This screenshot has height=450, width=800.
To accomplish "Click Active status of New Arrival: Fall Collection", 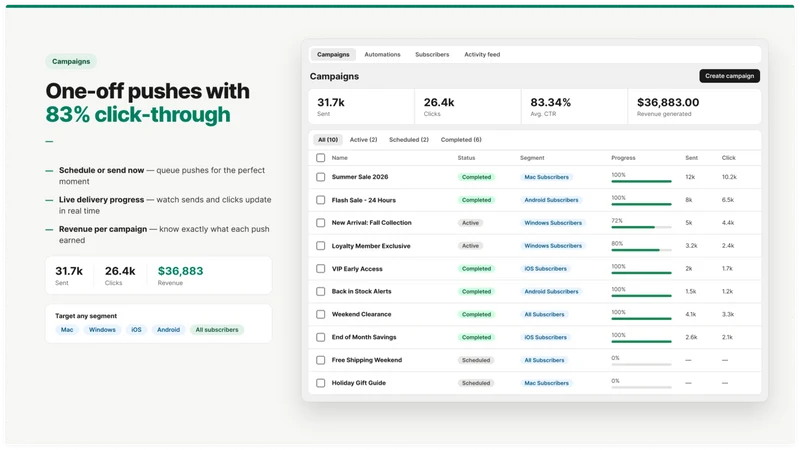I will pos(470,223).
